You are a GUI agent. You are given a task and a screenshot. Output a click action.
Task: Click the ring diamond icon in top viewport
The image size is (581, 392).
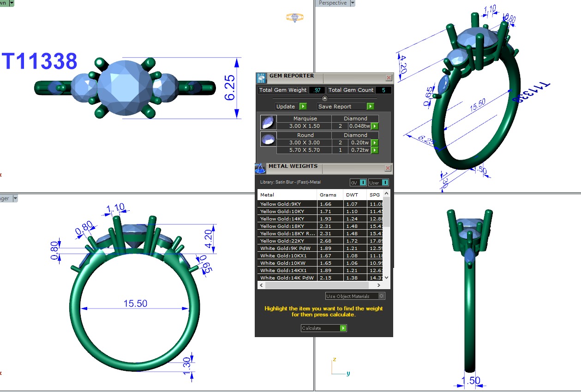click(294, 18)
